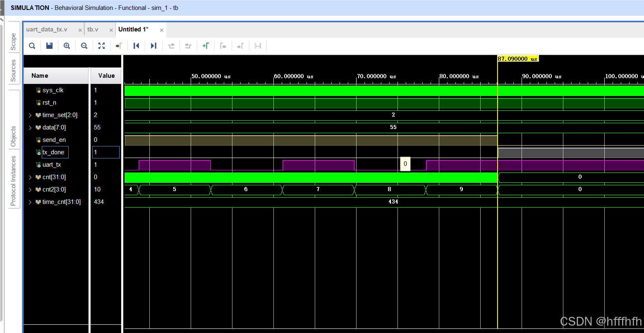Click the Next Marker icon
The height and width of the screenshot is (333, 644).
tap(240, 46)
